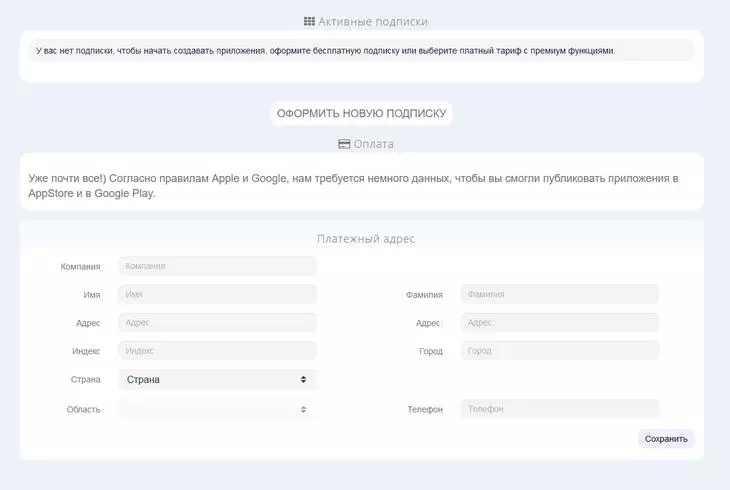Screen dimensions: 730x490
Task: Click the Платежный адрес heading
Action: [x=365, y=239]
